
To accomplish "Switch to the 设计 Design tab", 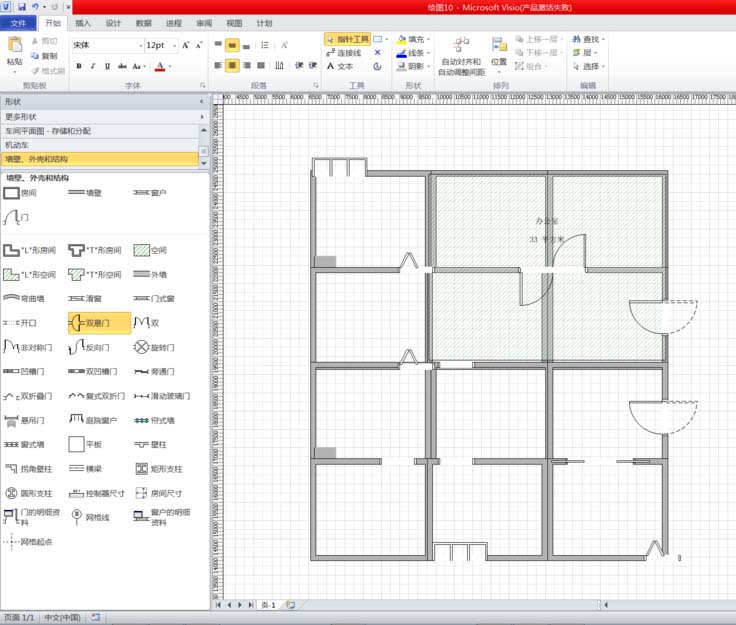I will (x=113, y=23).
